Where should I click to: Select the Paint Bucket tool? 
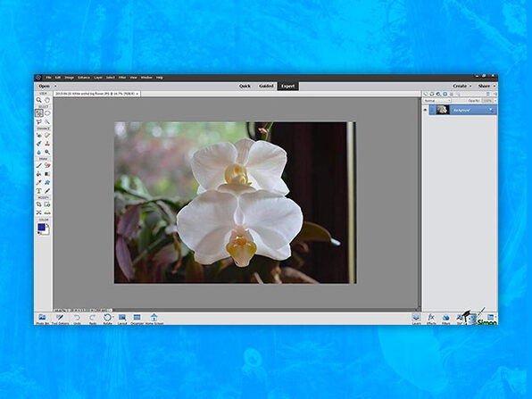(39, 174)
